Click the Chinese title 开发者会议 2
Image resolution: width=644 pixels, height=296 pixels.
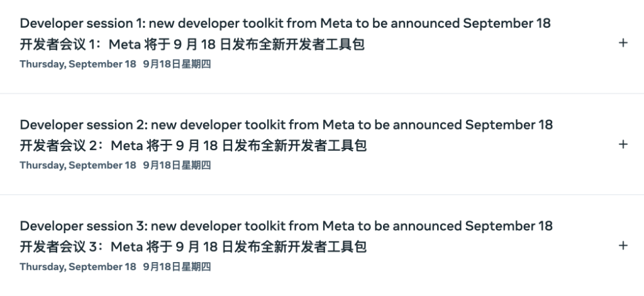click(193, 146)
